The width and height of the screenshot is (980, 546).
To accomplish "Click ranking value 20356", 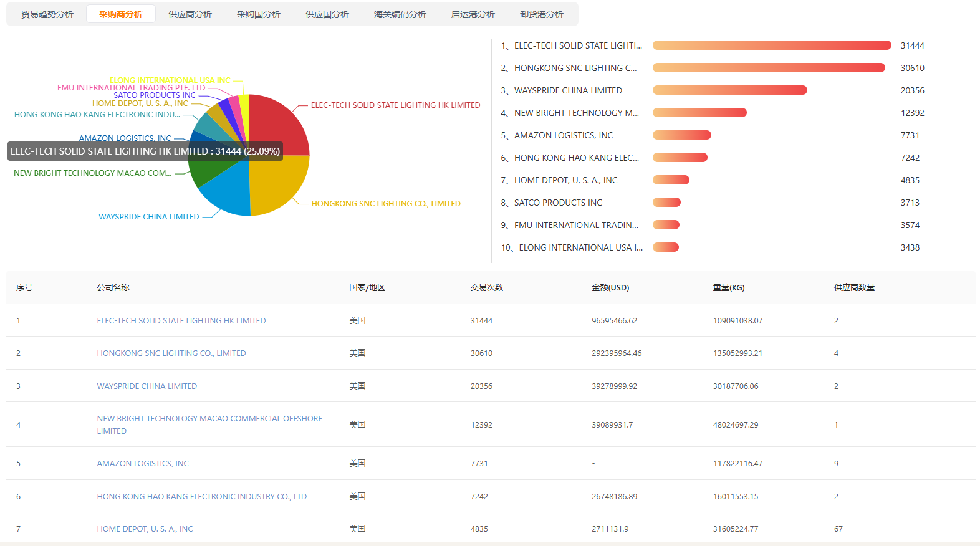I will click(913, 90).
